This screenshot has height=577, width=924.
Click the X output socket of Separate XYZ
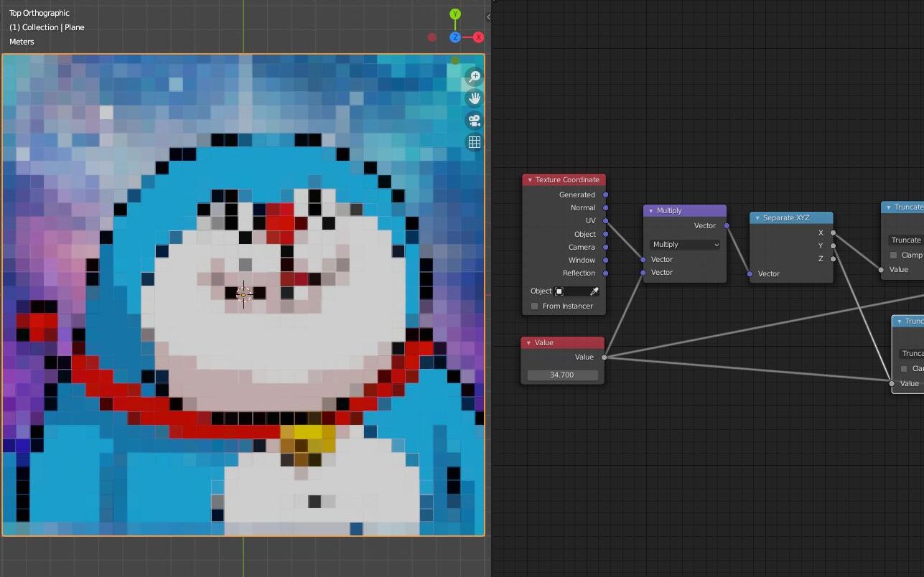tap(833, 233)
